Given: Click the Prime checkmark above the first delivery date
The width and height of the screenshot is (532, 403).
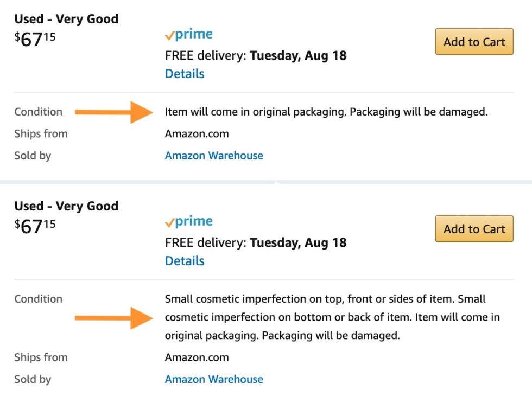Looking at the screenshot, I should [168, 34].
